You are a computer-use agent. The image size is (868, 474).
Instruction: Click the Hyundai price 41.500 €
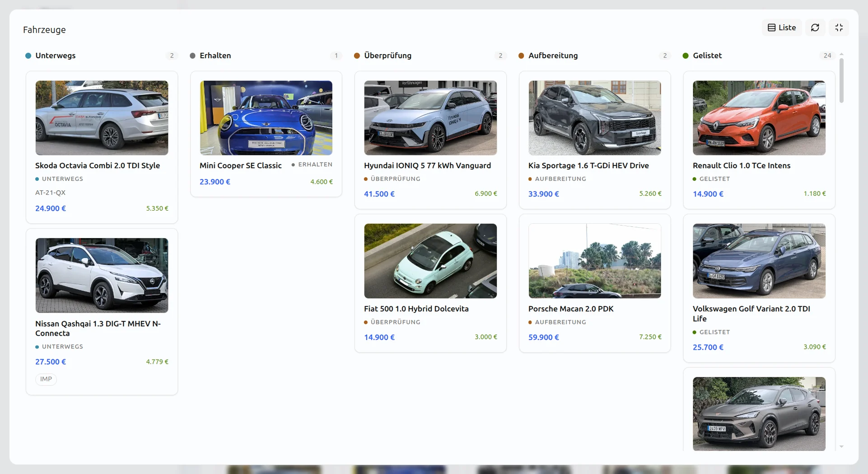click(x=379, y=194)
